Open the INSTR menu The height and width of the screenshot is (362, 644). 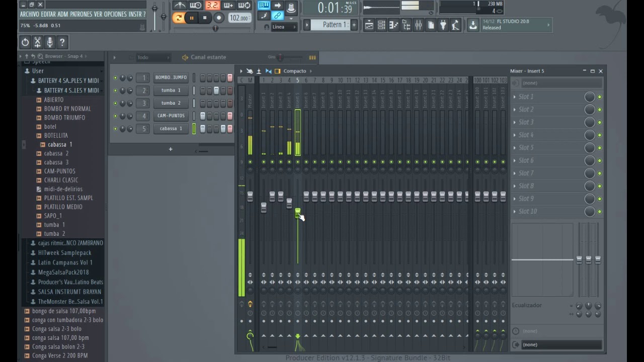click(x=134, y=14)
